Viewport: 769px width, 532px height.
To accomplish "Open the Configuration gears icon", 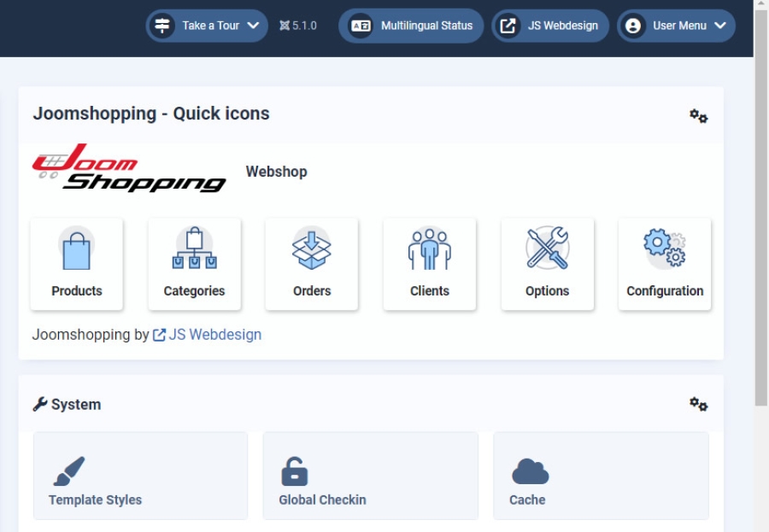I will pos(664,248).
